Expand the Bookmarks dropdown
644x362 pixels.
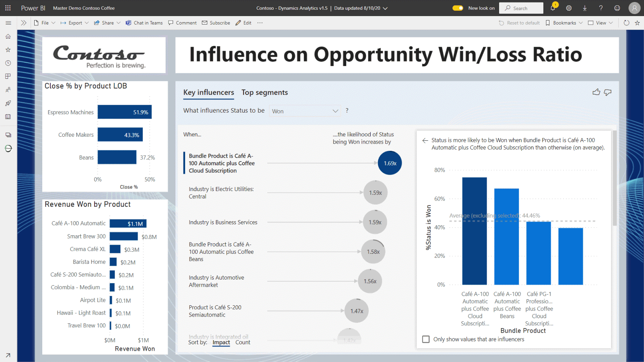(564, 23)
